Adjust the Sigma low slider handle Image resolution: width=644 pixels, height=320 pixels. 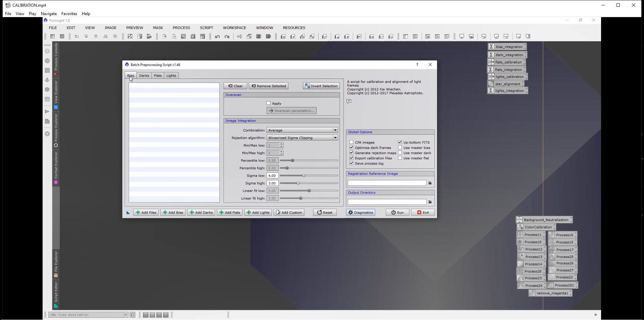click(x=304, y=175)
